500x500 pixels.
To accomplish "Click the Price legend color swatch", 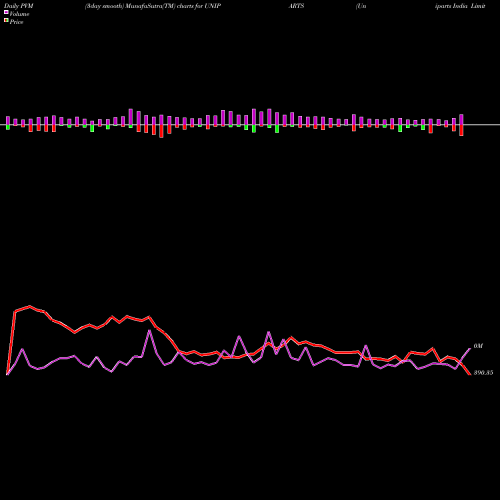I will 6,21.
